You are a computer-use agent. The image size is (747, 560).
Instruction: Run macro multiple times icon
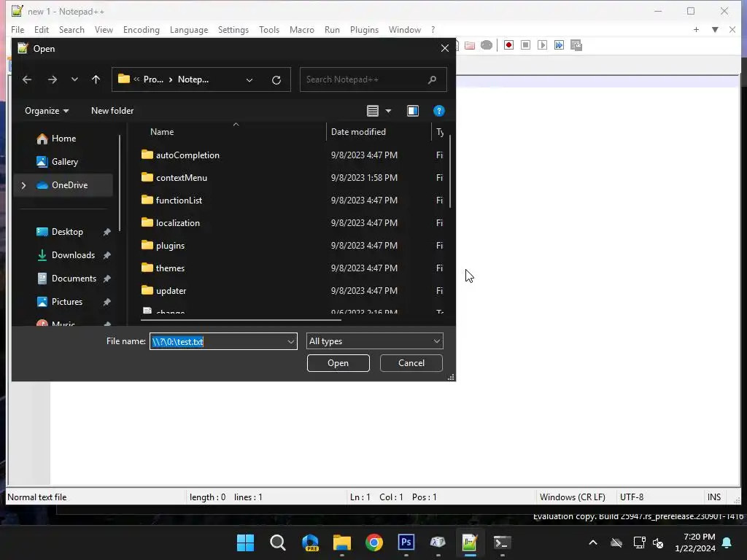coord(559,45)
